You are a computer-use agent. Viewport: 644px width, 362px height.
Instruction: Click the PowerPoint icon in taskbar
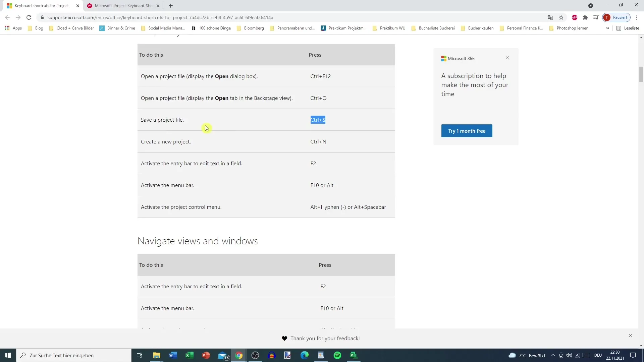coord(206,355)
